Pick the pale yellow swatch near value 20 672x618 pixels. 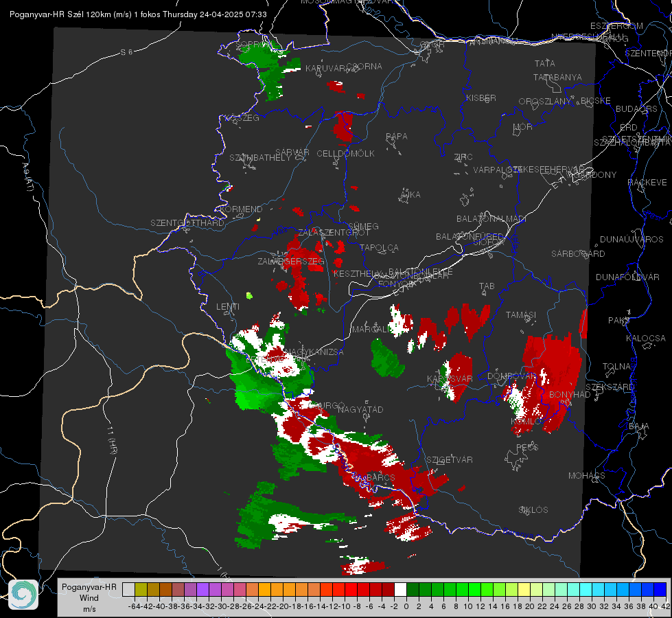[x=524, y=589]
